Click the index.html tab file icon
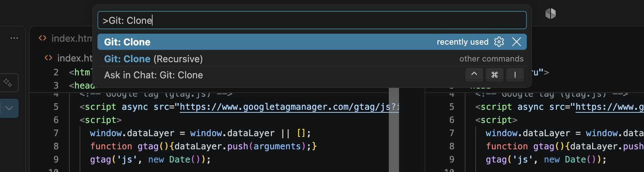 click(42, 38)
